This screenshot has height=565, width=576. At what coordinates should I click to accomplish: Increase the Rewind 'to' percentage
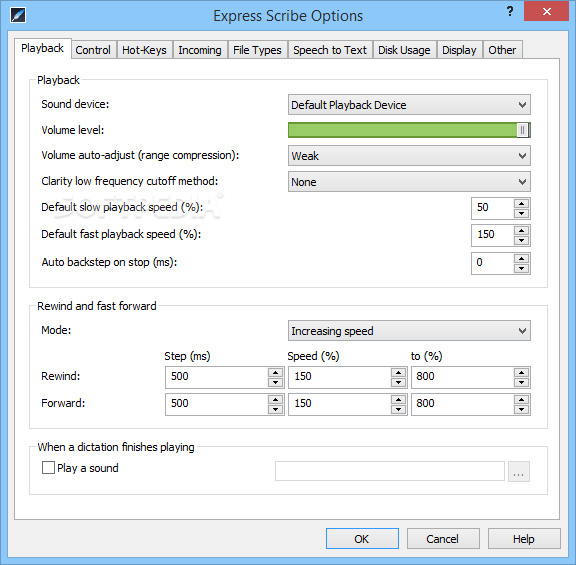[x=521, y=373]
